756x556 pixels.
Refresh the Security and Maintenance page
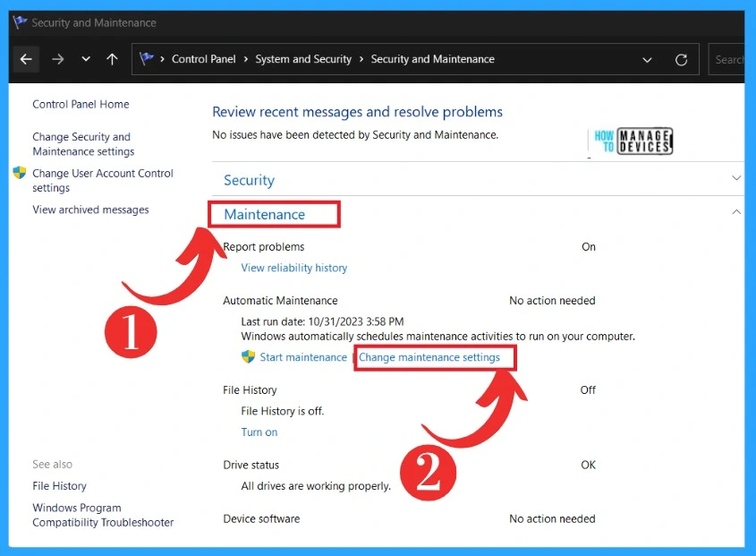tap(681, 60)
